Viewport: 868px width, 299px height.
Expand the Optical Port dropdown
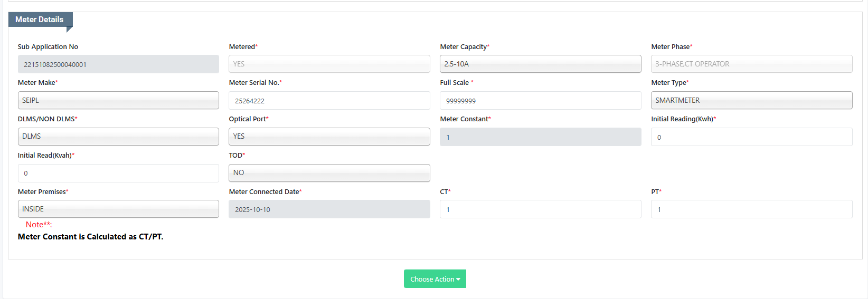tap(329, 137)
